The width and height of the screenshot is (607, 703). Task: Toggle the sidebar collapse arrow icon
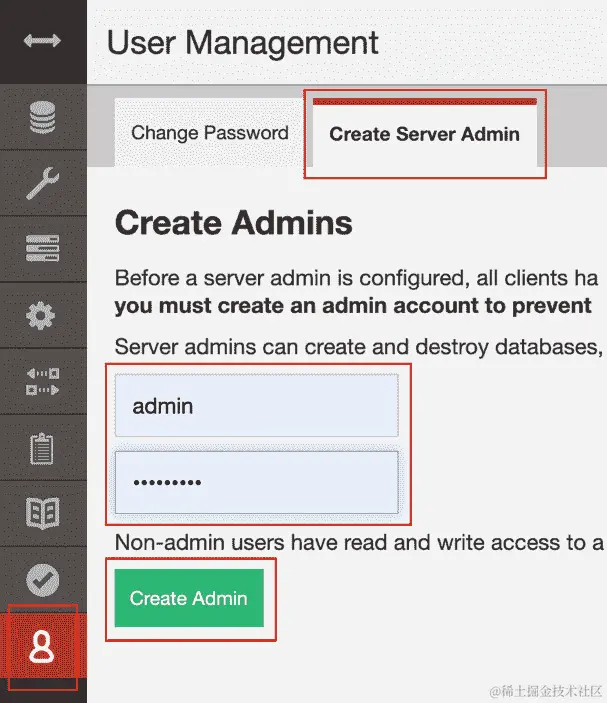click(x=42, y=41)
